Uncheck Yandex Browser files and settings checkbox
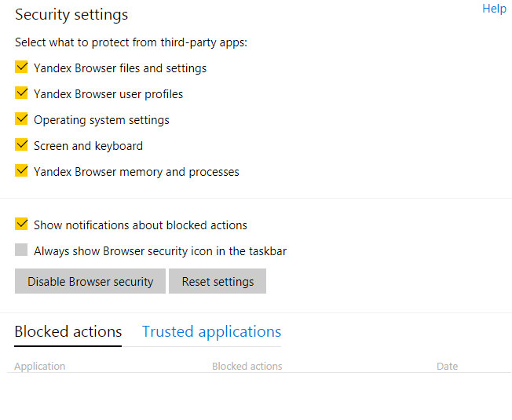 [x=21, y=68]
